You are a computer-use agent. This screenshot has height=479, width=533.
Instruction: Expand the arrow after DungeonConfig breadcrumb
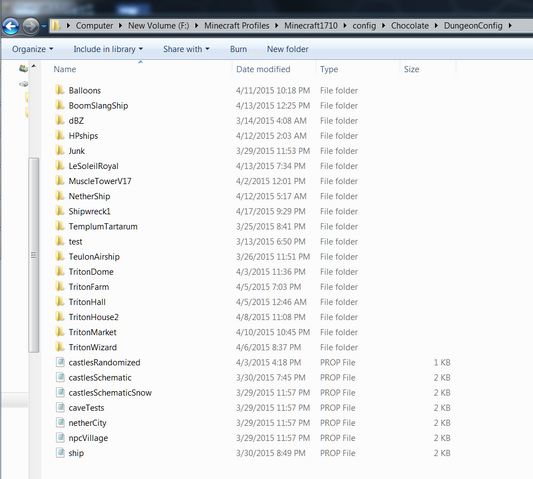[510, 25]
